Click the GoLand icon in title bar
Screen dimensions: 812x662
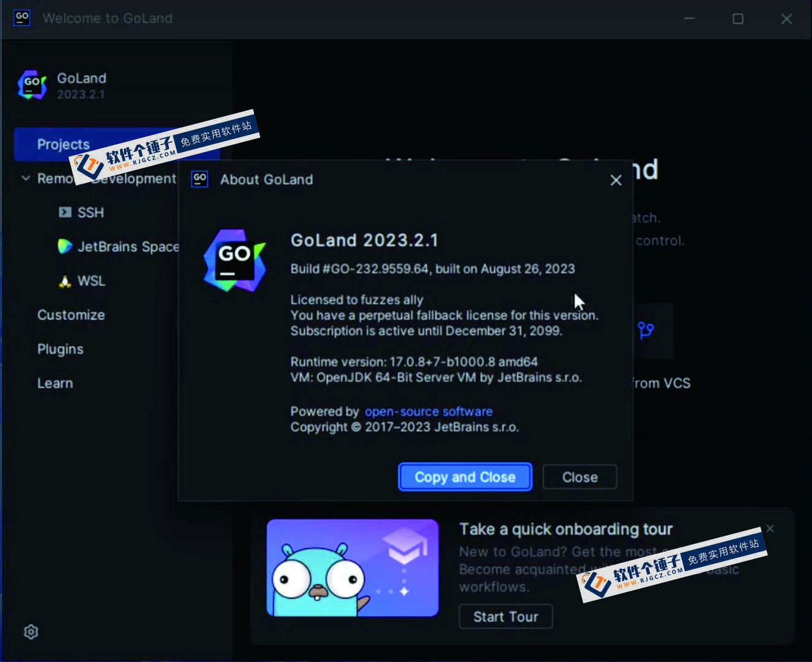(22, 18)
